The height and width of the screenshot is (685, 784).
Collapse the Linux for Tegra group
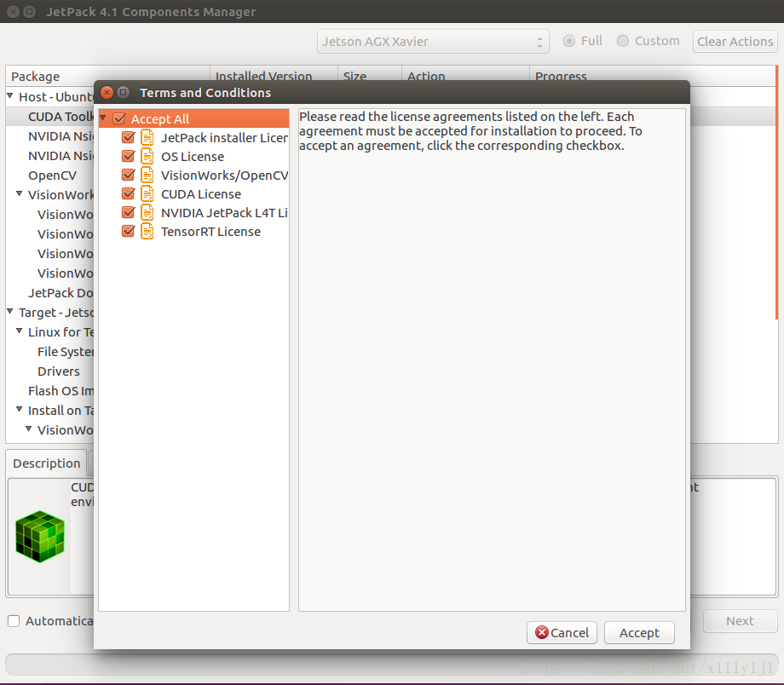[20, 331]
